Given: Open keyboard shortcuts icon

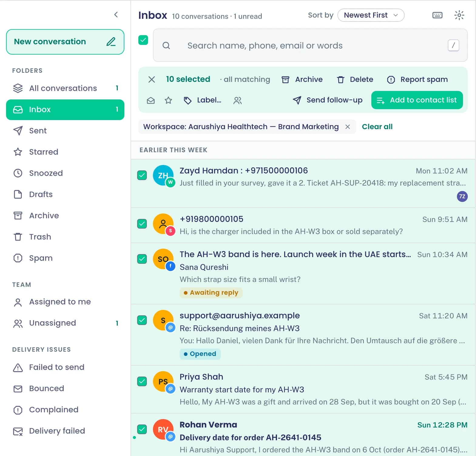Looking at the screenshot, I should click(437, 15).
